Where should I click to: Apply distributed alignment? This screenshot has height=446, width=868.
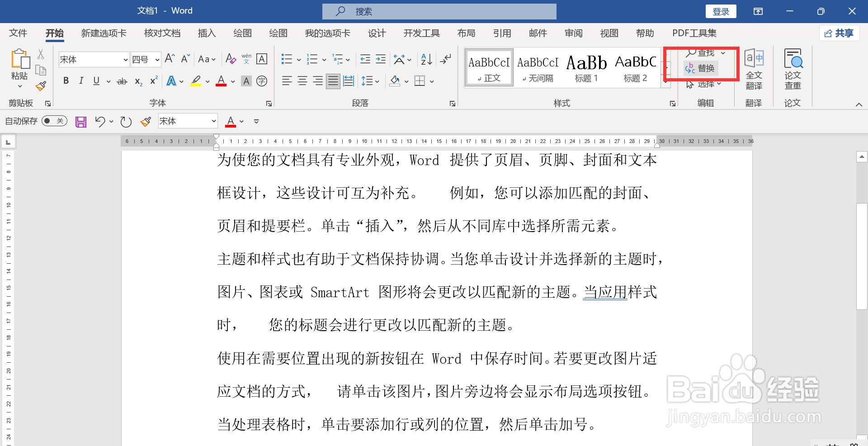(x=349, y=81)
